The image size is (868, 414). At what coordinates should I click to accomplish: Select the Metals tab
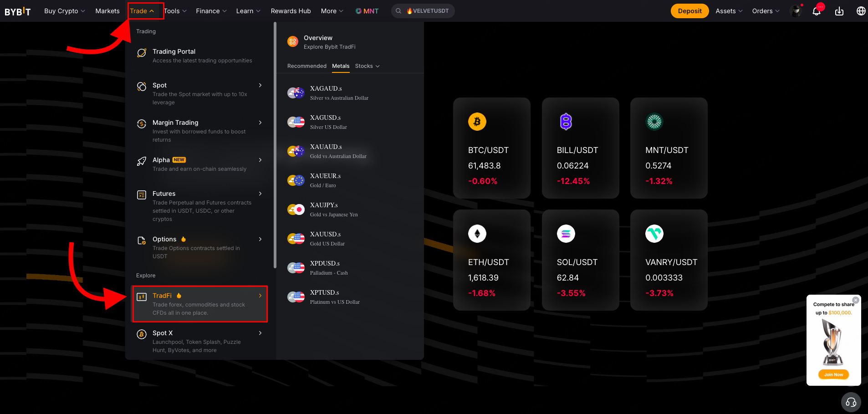[341, 66]
